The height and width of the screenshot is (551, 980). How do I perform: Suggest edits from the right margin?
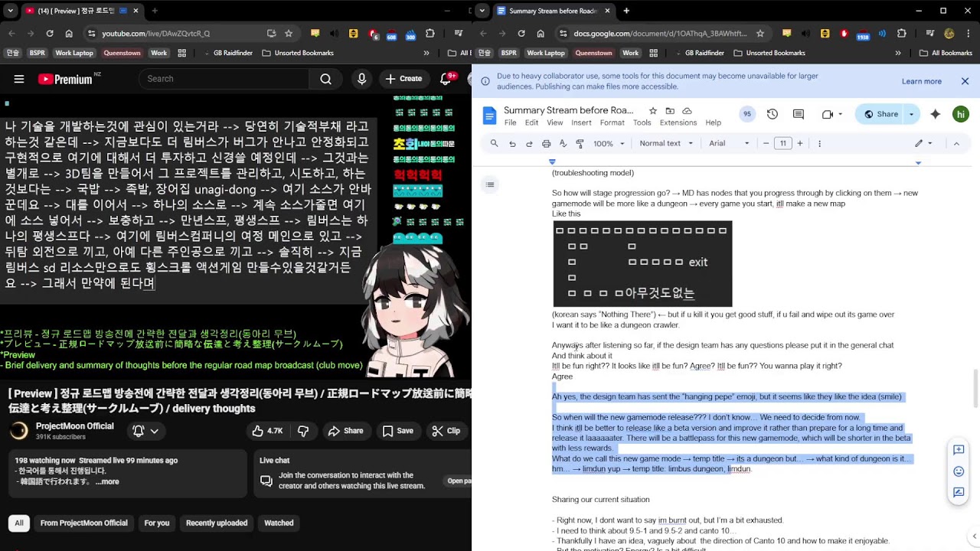(958, 492)
